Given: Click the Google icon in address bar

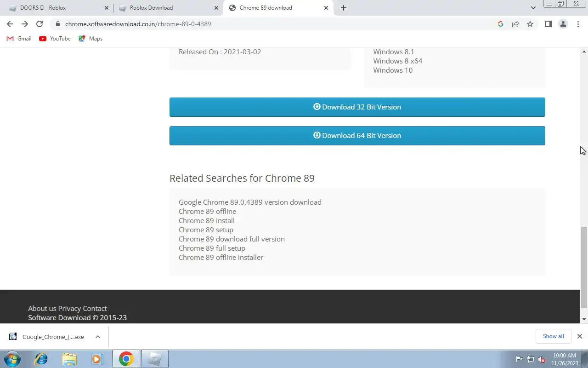Looking at the screenshot, I should point(501,24).
